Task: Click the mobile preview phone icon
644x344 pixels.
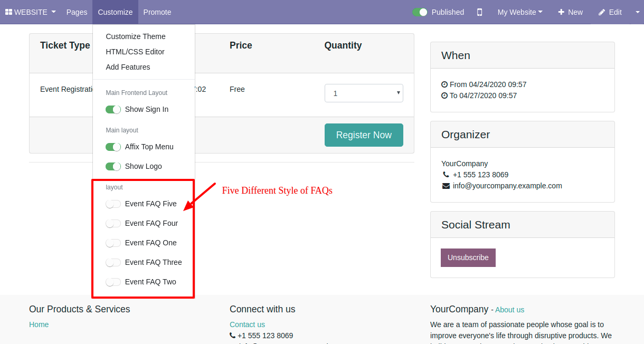Action: coord(479,12)
